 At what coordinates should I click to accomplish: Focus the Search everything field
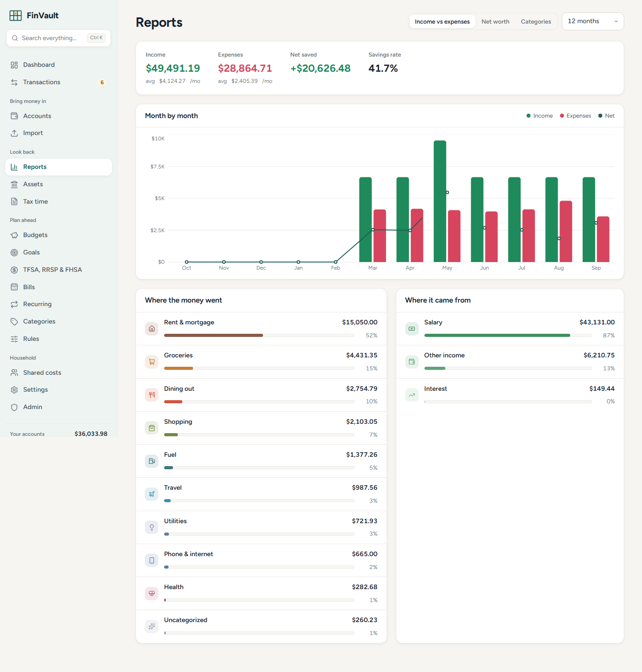pos(58,38)
